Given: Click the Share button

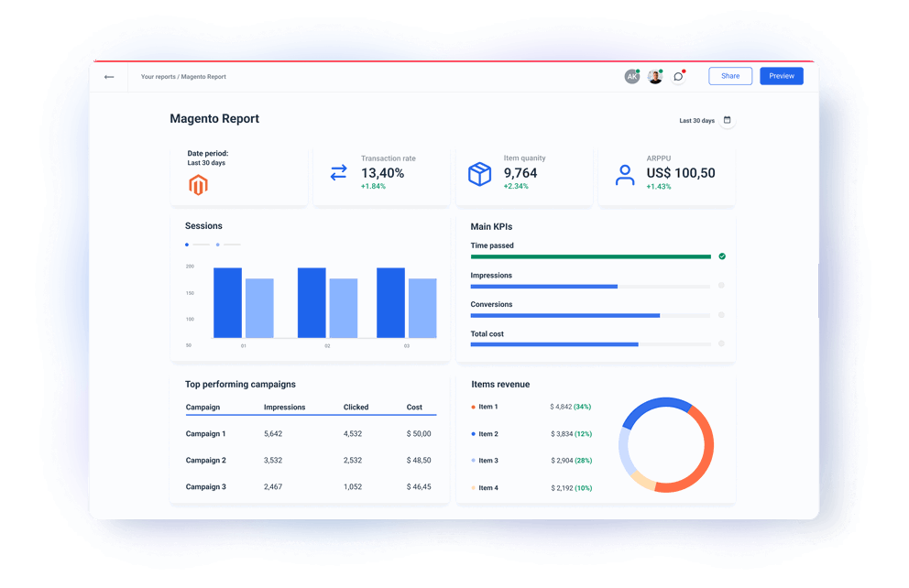Looking at the screenshot, I should point(730,76).
